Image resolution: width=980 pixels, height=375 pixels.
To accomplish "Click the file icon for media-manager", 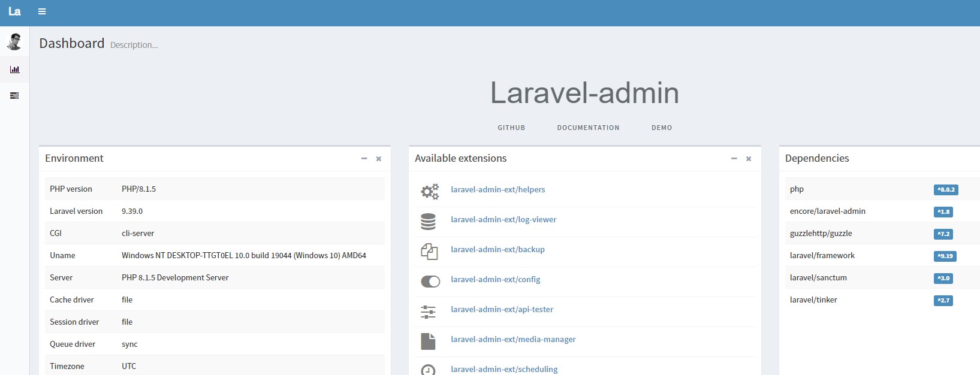I will coord(428,341).
